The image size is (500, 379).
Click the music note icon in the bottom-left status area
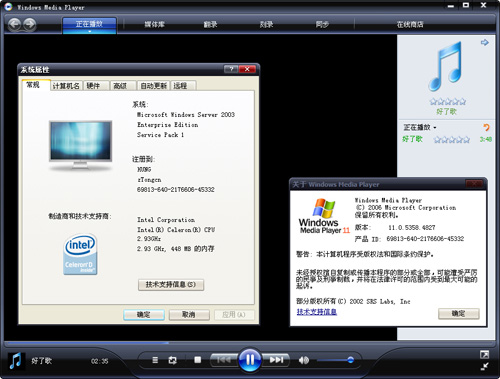click(x=15, y=360)
